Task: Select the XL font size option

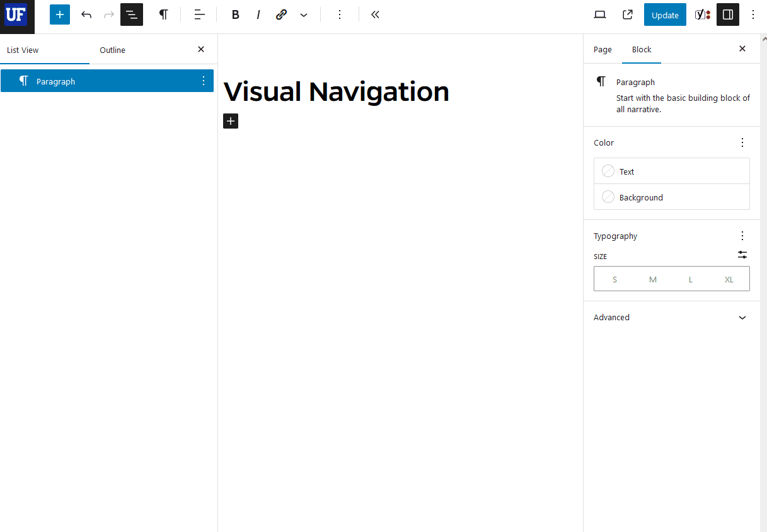Action: 729,279
